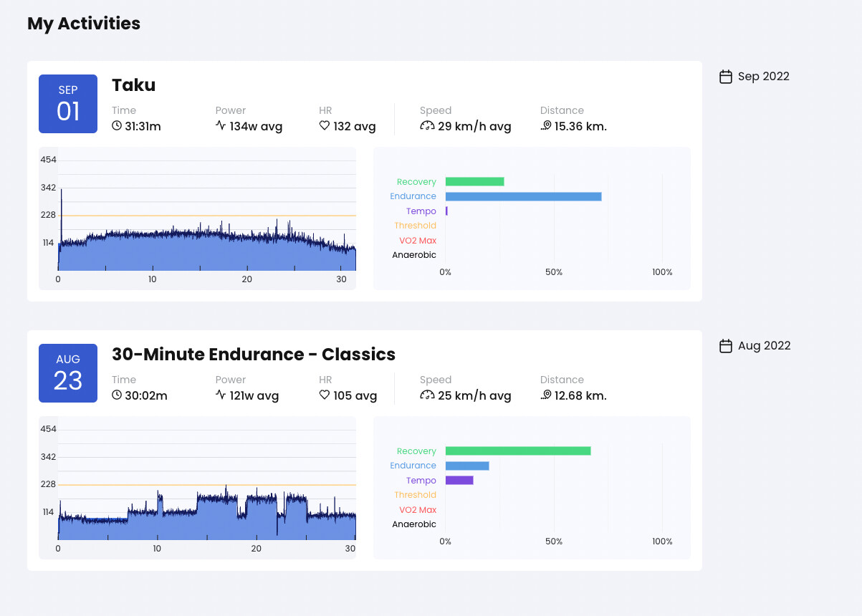
Task: Click the 134w avg power value
Action: pos(256,127)
